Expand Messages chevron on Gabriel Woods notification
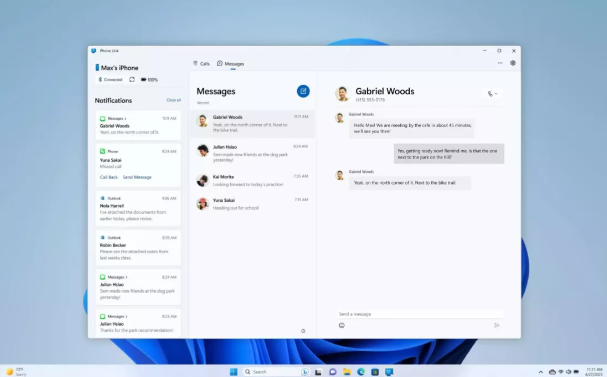 pos(125,118)
